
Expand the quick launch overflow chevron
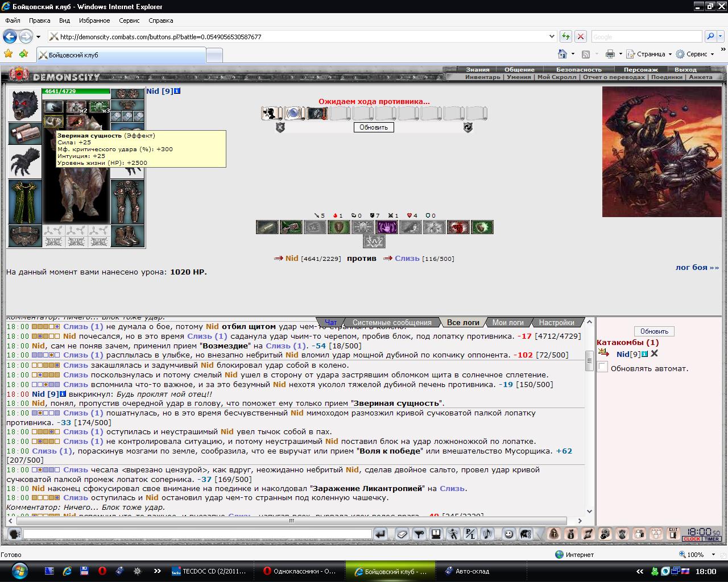tap(158, 571)
